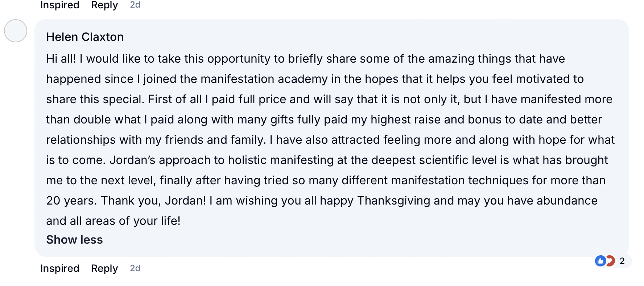Reply to Helen Claxton's comment
Screen dimensions: 644x286
coord(104,268)
